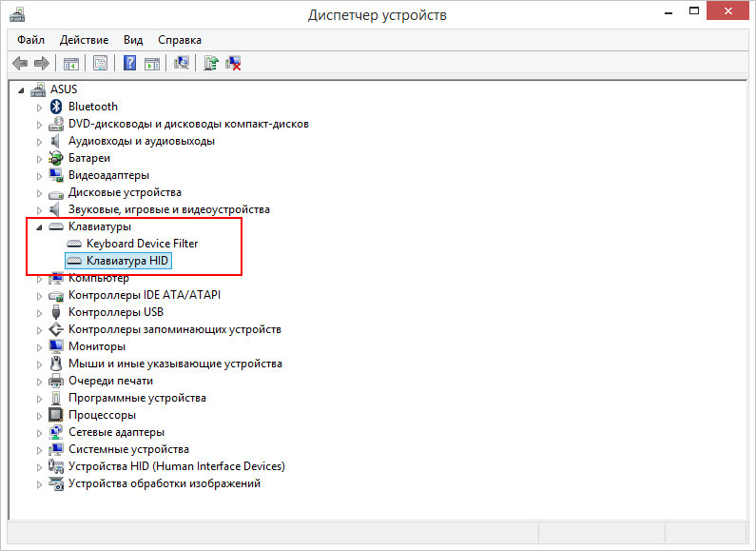Open the Действие menu
The width and height of the screenshot is (756, 551).
(84, 40)
